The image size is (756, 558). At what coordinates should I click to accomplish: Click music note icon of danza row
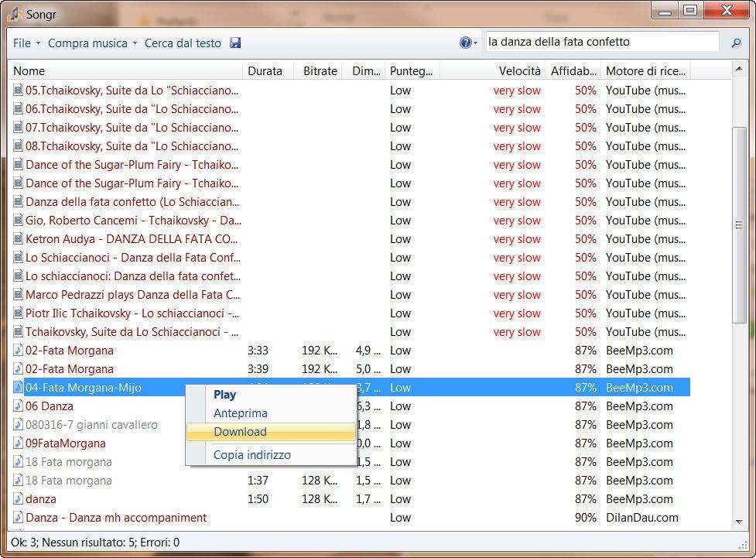pos(18,498)
